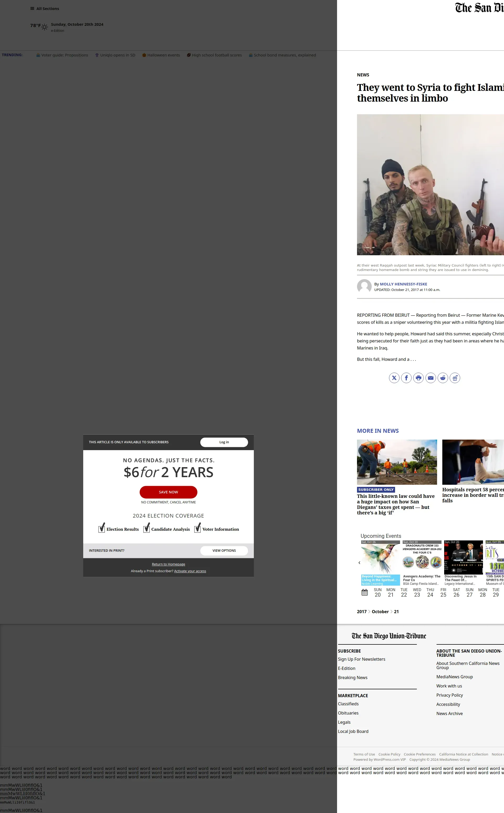Image resolution: width=504 pixels, height=813 pixels.
Task: Open trending Halloween events link
Action: (x=163, y=55)
